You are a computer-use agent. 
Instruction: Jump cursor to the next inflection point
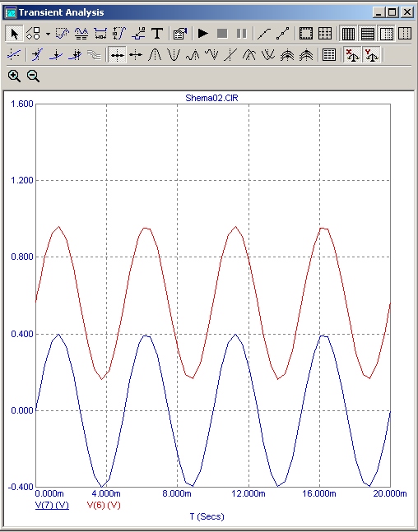click(230, 54)
